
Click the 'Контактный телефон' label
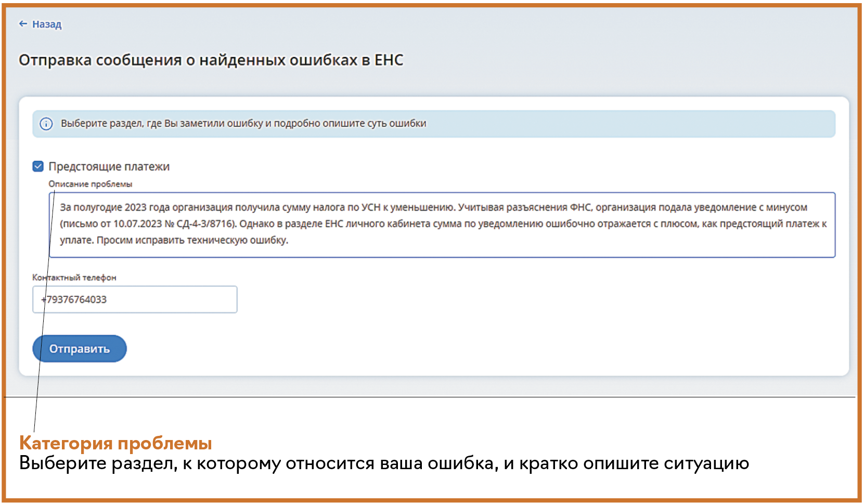(x=74, y=278)
